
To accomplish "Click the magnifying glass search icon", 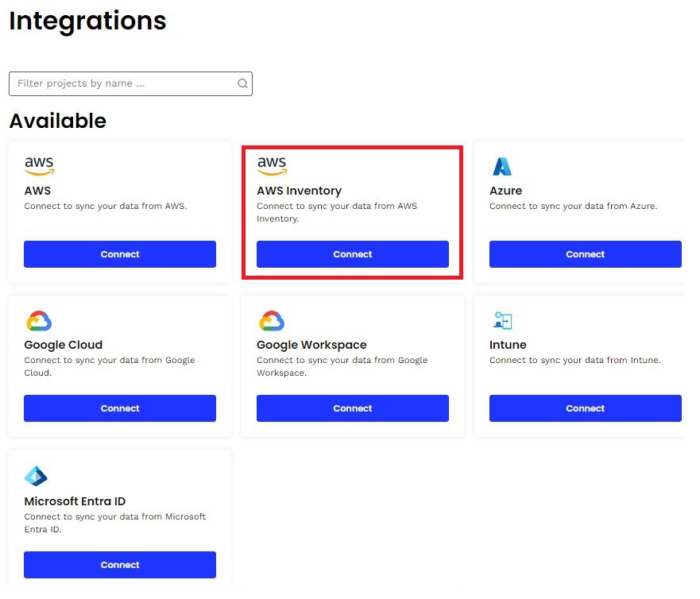I will [x=242, y=83].
